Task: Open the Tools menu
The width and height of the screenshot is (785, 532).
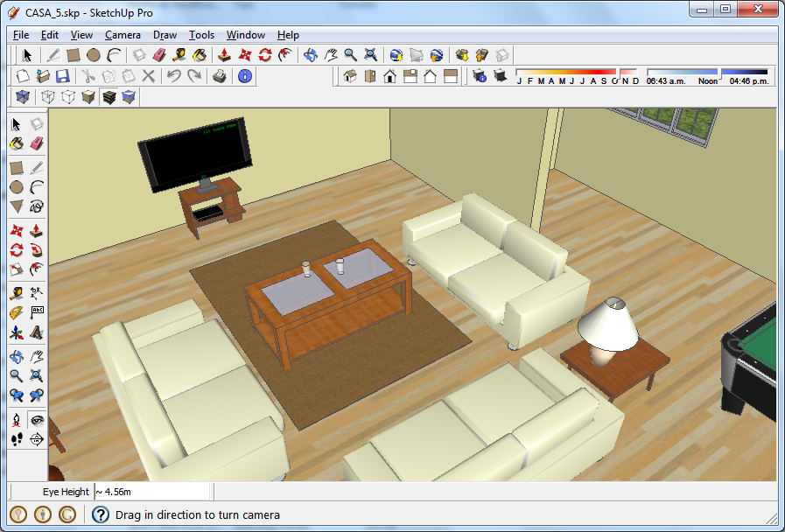Action: [201, 35]
